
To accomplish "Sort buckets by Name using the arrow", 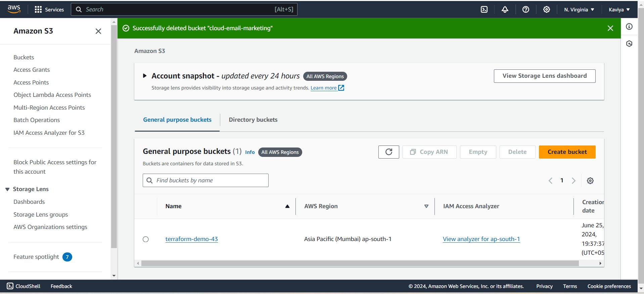I will 287,206.
